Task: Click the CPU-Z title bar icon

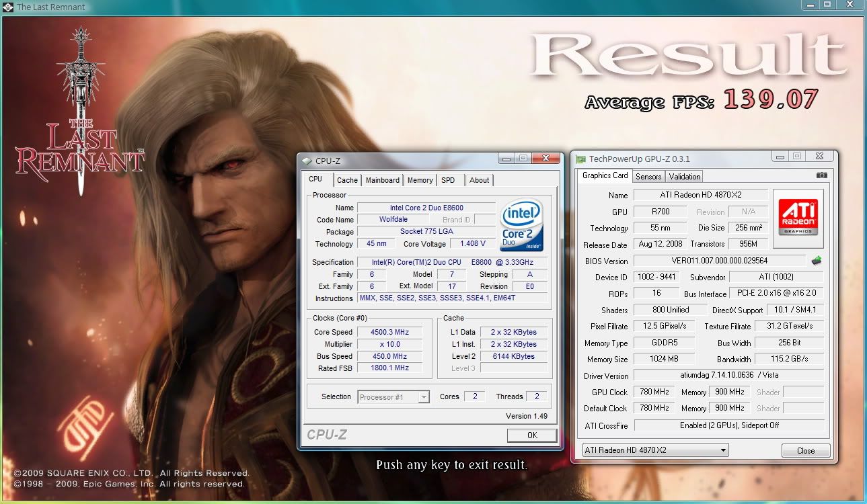Action: click(307, 161)
